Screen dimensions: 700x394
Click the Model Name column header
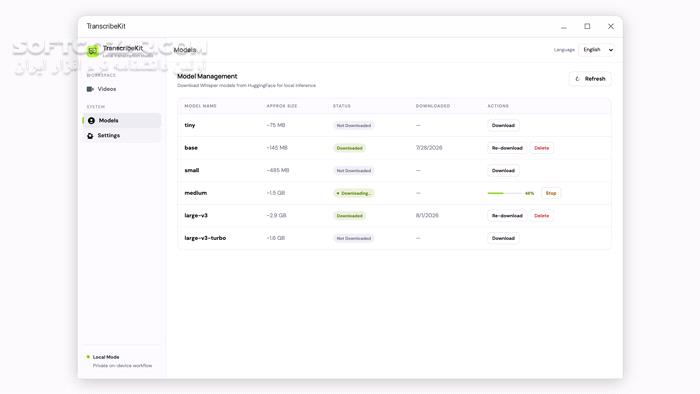[x=200, y=106]
